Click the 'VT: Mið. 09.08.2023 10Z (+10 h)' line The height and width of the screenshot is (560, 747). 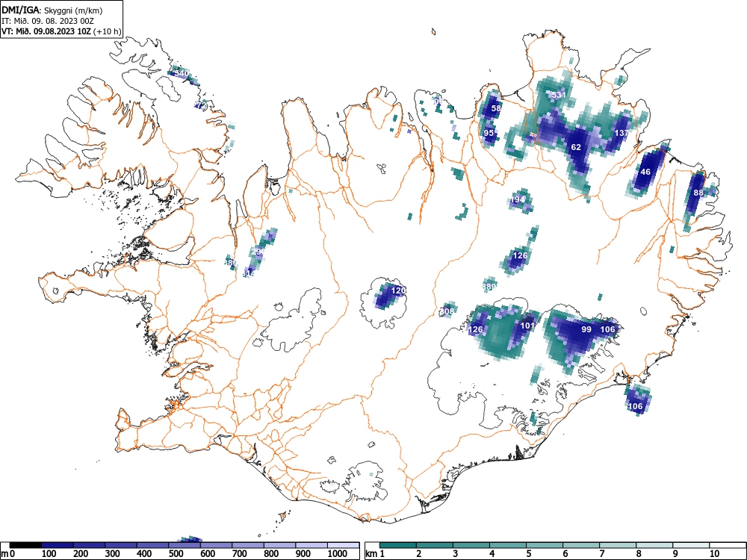pyautogui.click(x=61, y=31)
